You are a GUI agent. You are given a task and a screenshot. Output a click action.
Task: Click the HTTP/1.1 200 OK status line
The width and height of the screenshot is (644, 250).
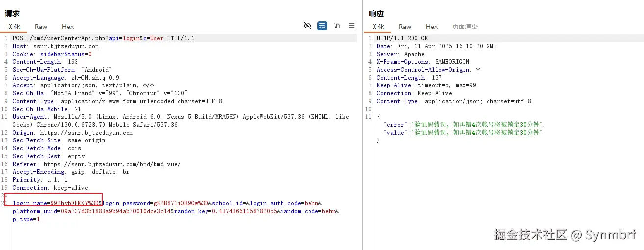pos(402,38)
